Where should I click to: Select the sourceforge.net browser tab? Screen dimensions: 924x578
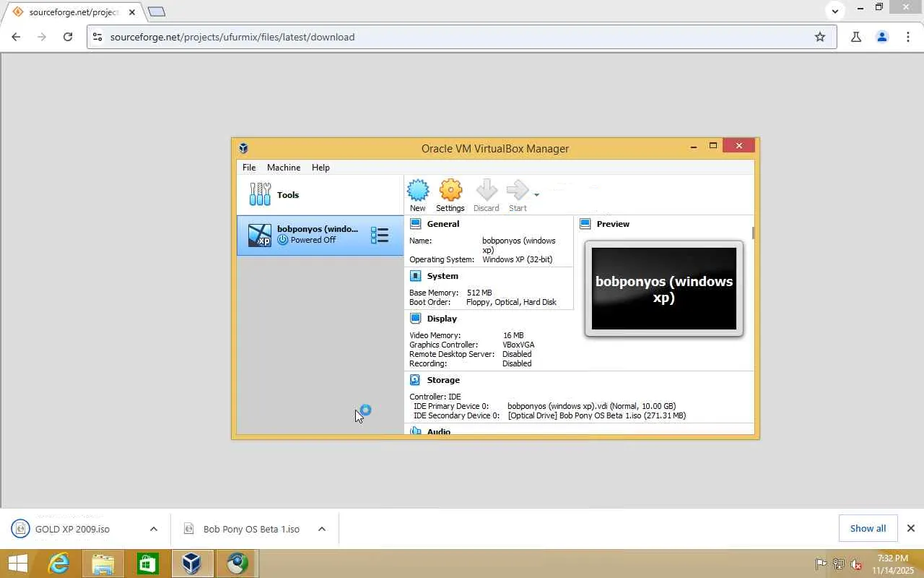(x=73, y=12)
